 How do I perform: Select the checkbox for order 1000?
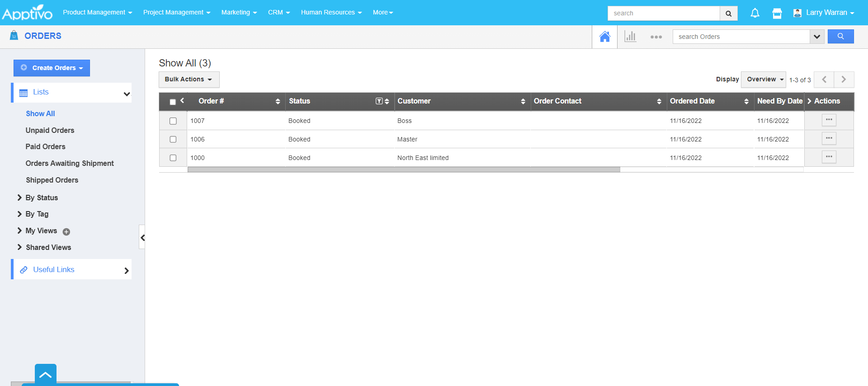(x=173, y=158)
